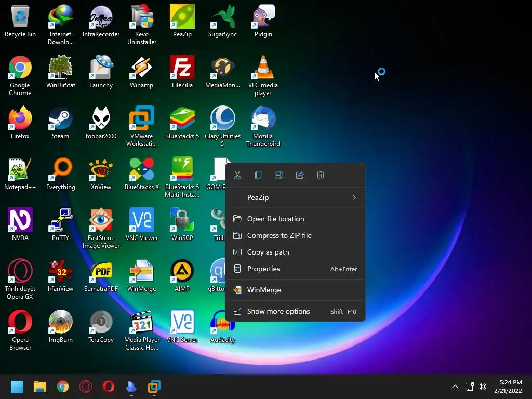Select the Opera Browser desktop shortcut
Viewport: 532px width, 399px height.
coord(20,330)
